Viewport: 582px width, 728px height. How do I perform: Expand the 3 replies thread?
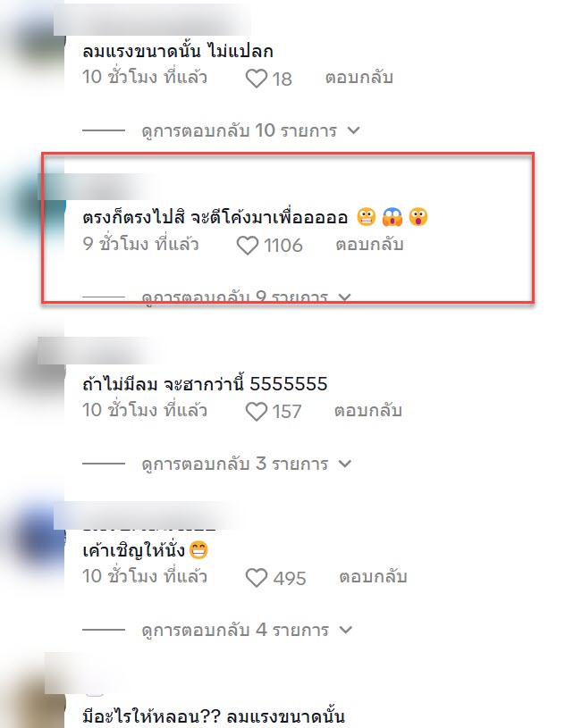coord(247,464)
